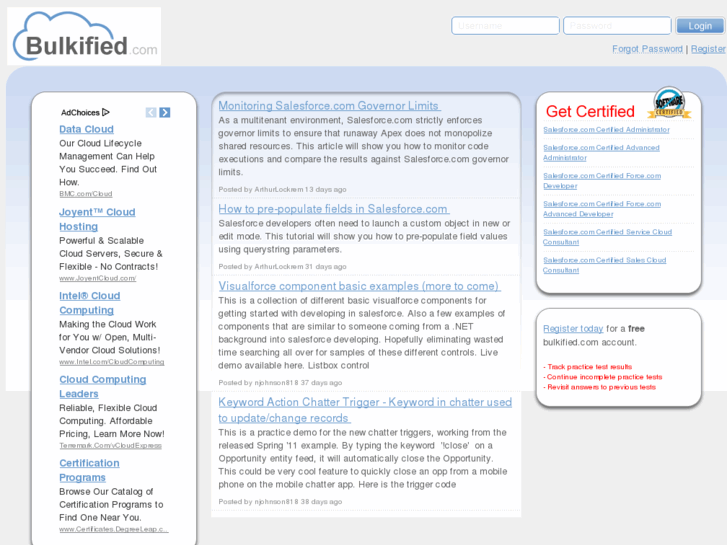Open Cloud Computing Leaders ad link

coord(102,386)
